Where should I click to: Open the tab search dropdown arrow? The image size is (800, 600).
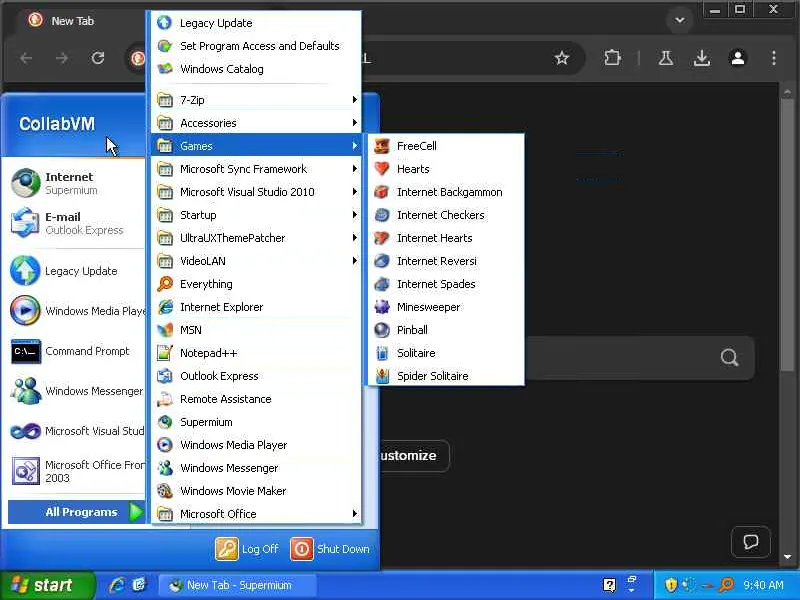click(x=680, y=20)
